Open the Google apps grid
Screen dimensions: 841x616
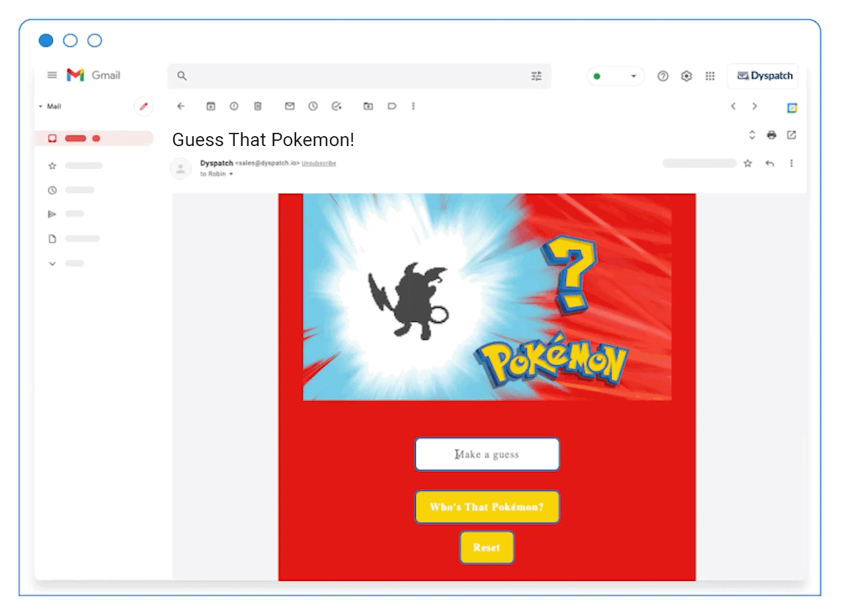[x=710, y=76]
